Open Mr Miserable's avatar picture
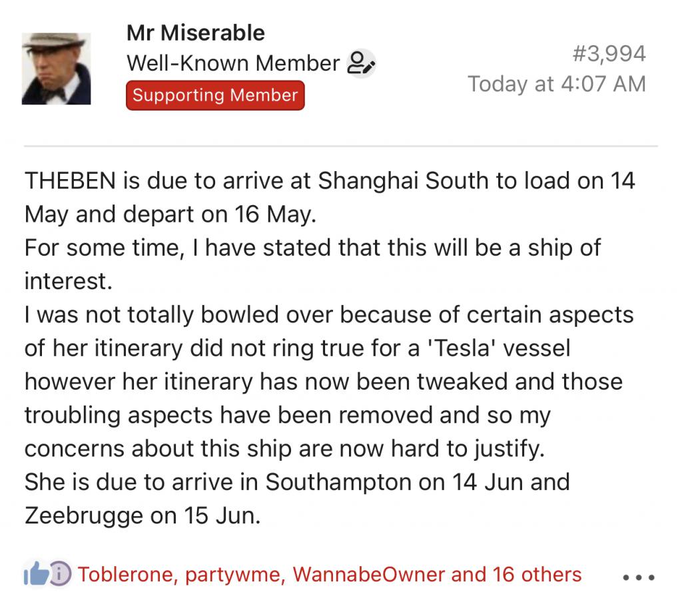Image resolution: width=682 pixels, height=616 pixels. [x=56, y=69]
